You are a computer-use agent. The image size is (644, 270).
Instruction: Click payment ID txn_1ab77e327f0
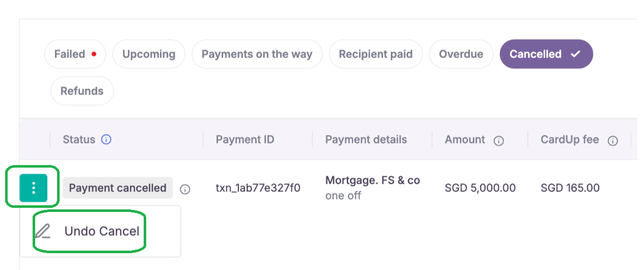258,188
